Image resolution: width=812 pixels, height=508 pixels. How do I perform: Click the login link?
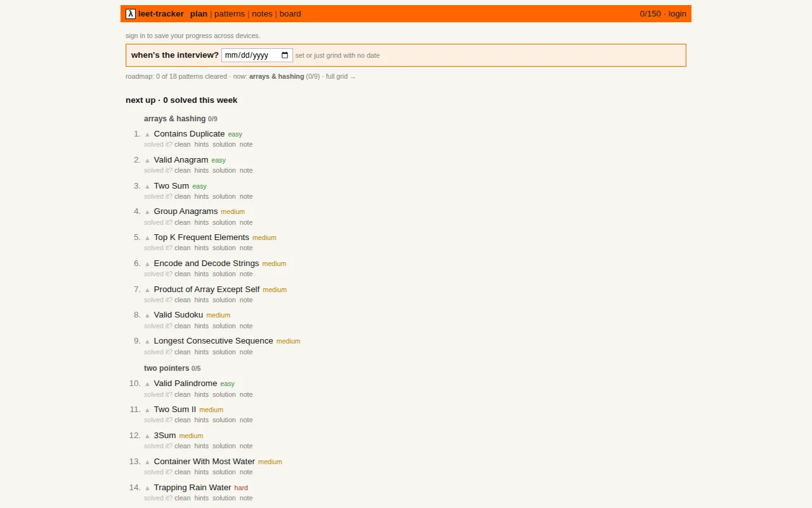[x=678, y=14]
